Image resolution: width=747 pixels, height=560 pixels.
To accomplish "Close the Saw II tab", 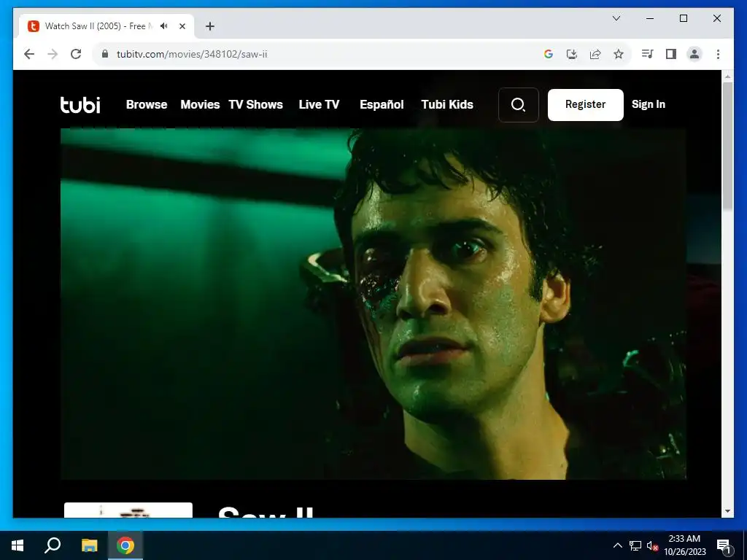I will click(x=182, y=26).
